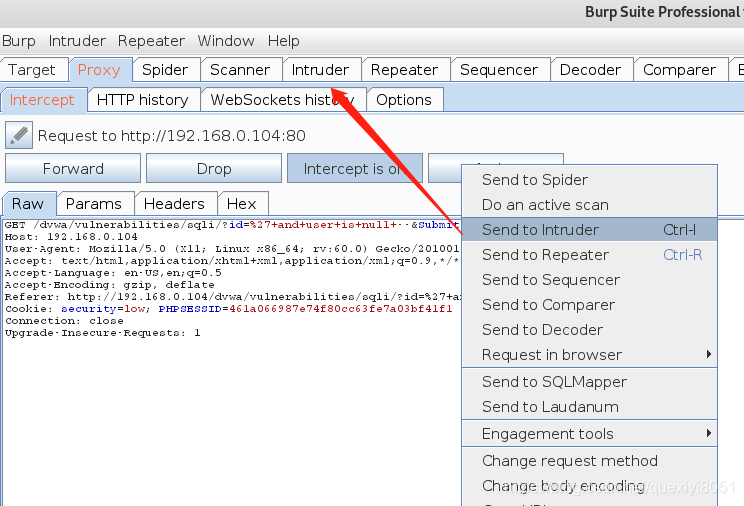Open the Burp menu
The width and height of the screenshot is (744, 506).
19,41
